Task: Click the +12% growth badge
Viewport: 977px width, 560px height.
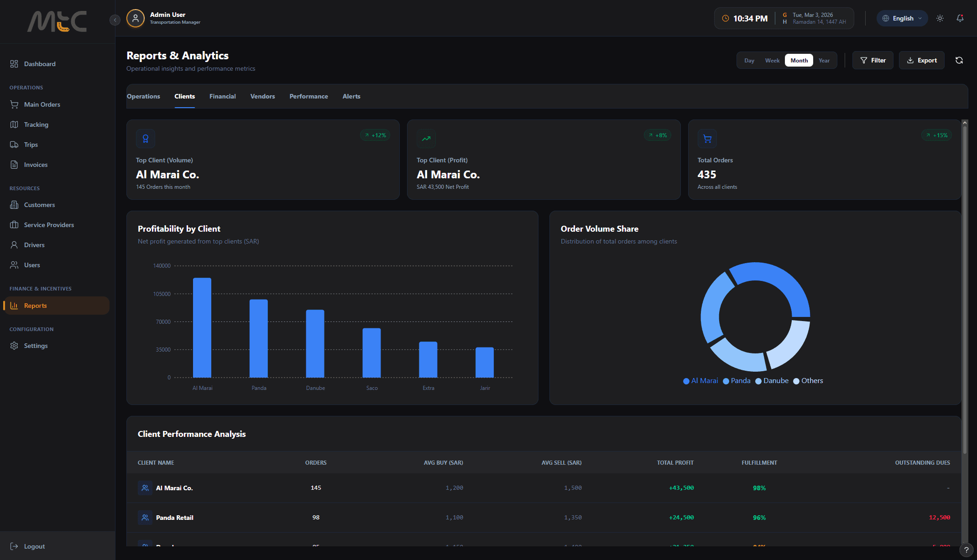Action: click(375, 135)
